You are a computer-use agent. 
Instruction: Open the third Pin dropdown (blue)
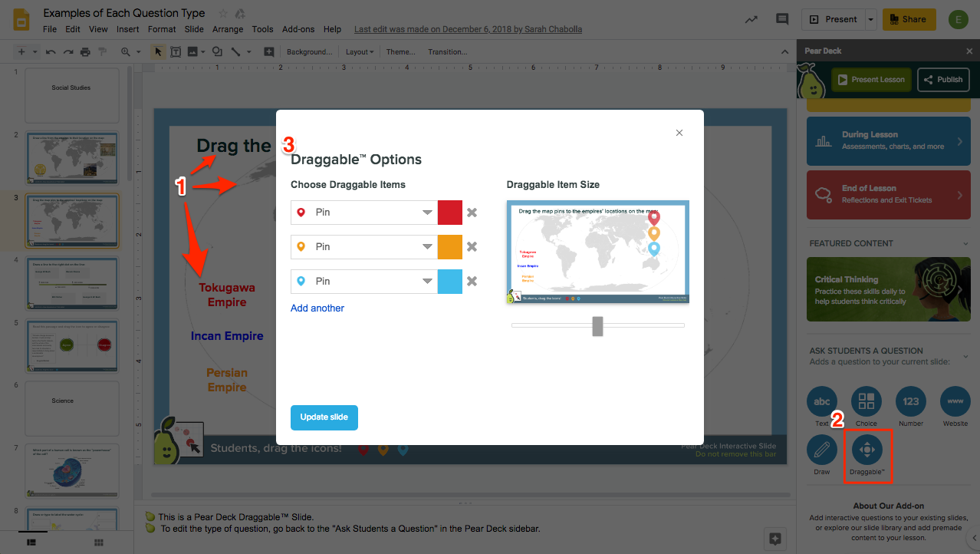(x=364, y=282)
